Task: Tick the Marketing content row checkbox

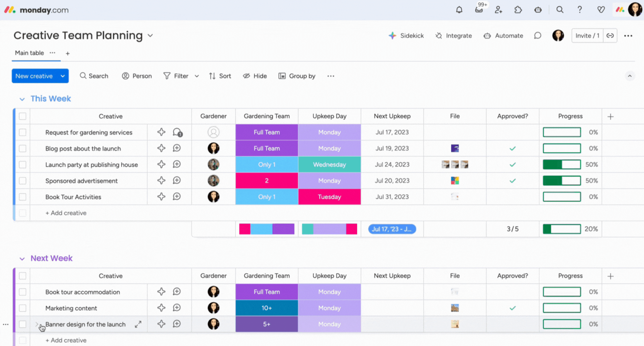Action: tap(23, 308)
